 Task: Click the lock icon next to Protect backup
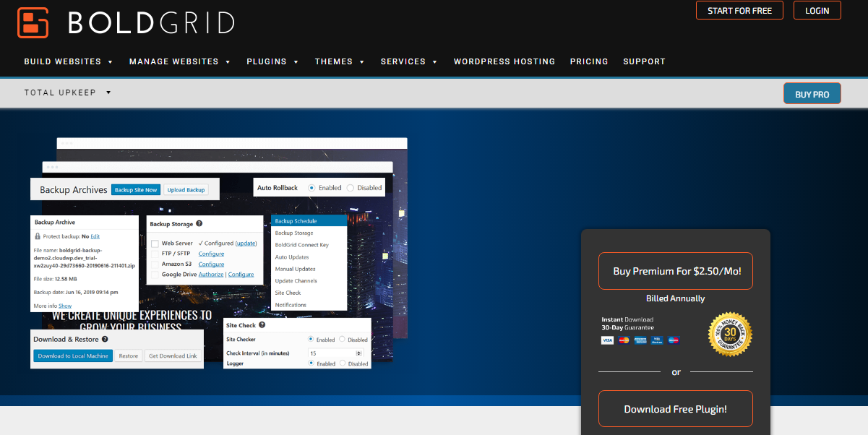pyautogui.click(x=38, y=236)
